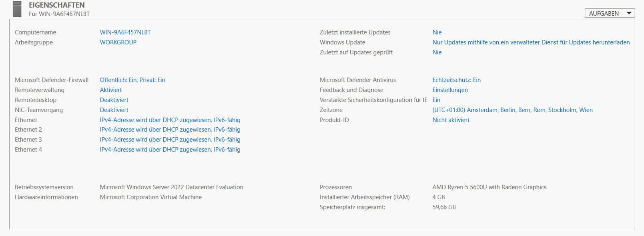Open Windows Update settings link

coord(530,42)
